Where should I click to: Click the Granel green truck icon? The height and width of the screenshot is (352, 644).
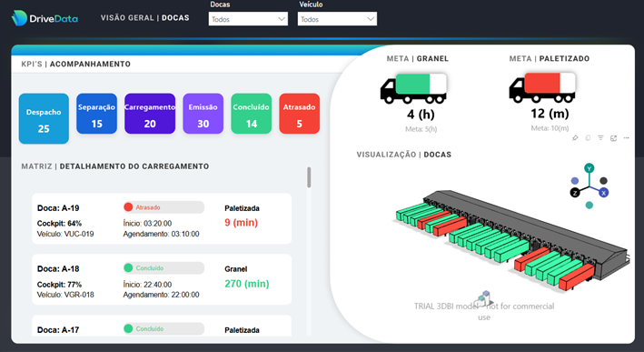(413, 88)
